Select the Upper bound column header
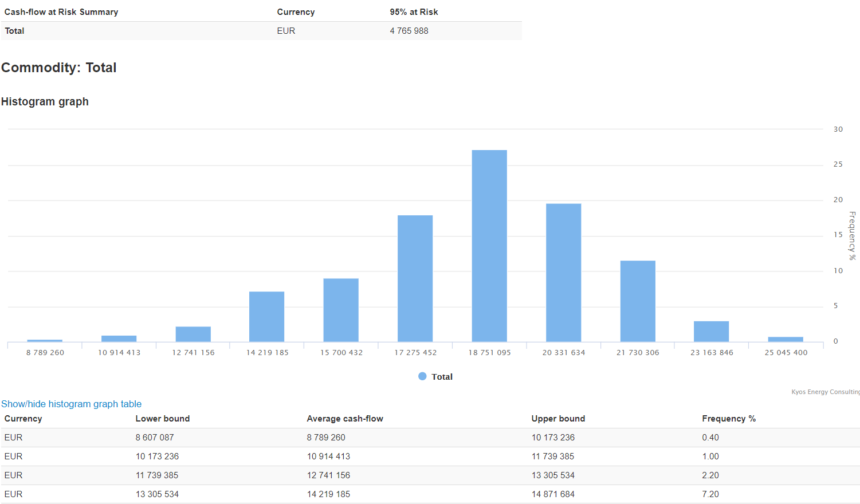860x504 pixels. [x=558, y=419]
